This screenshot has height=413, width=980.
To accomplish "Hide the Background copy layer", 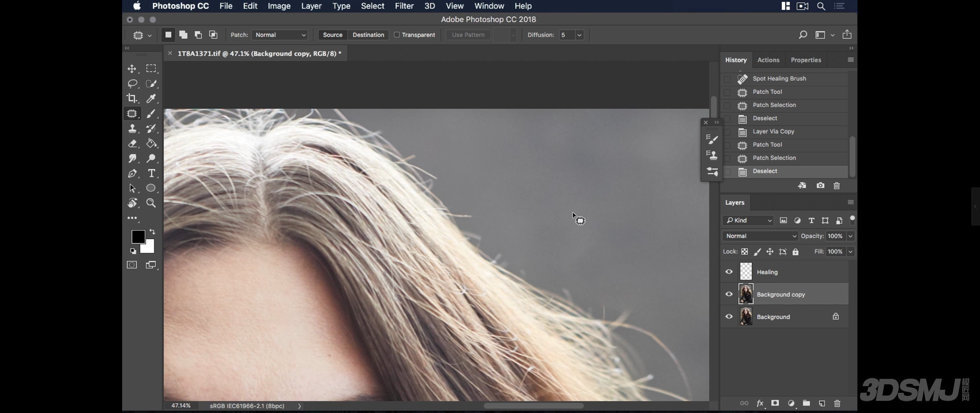I will (x=729, y=294).
